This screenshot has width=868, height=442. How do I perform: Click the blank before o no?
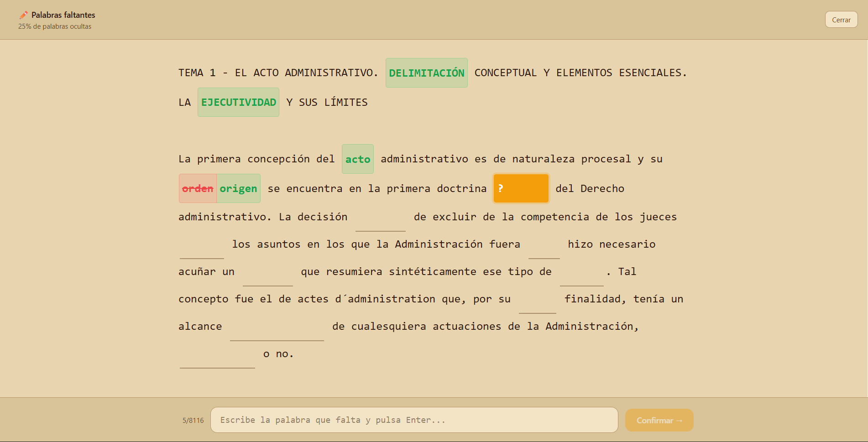point(217,354)
